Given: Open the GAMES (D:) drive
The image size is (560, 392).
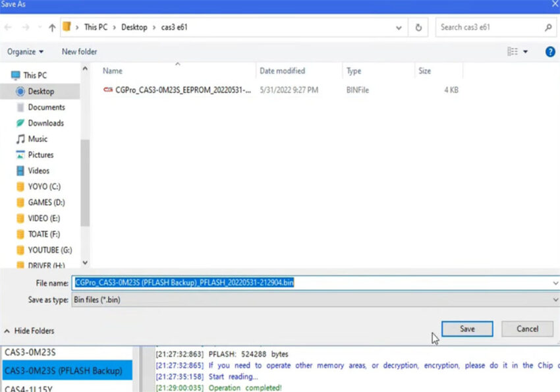Looking at the screenshot, I should coord(46,202).
